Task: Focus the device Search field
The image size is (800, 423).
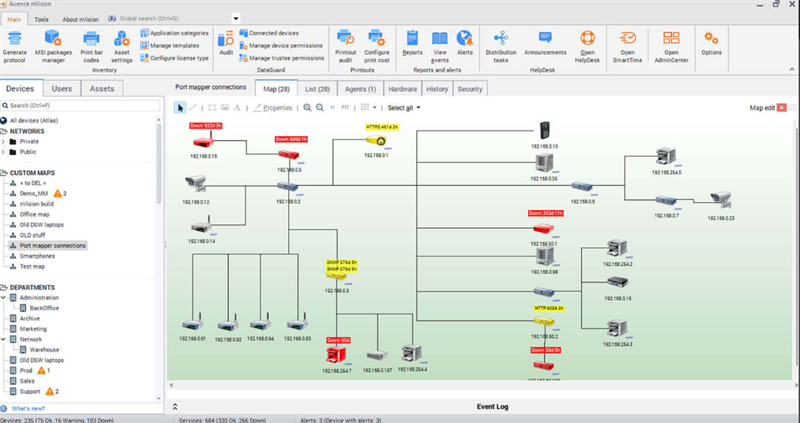Action: [x=81, y=105]
